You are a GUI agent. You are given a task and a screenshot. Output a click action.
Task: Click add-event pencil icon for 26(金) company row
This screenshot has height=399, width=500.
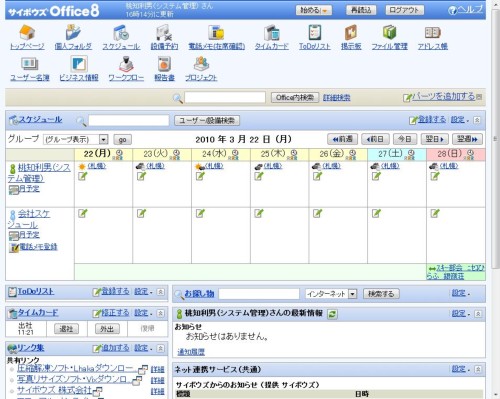point(317,213)
